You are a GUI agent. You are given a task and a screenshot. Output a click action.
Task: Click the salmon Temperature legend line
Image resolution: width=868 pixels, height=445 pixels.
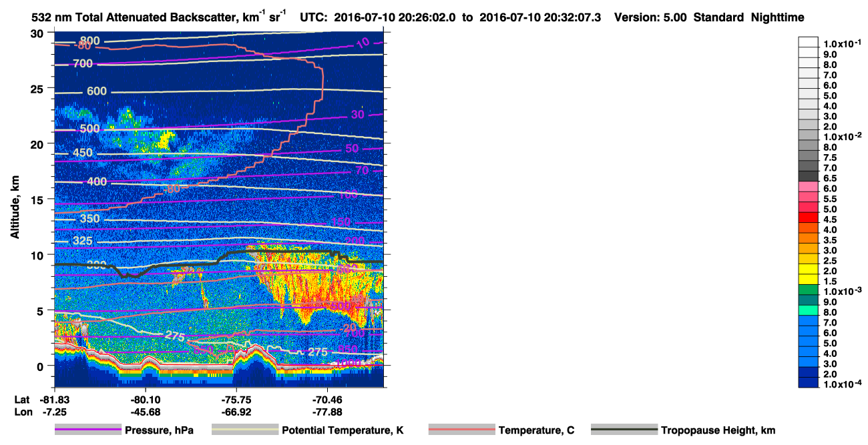coord(461,430)
